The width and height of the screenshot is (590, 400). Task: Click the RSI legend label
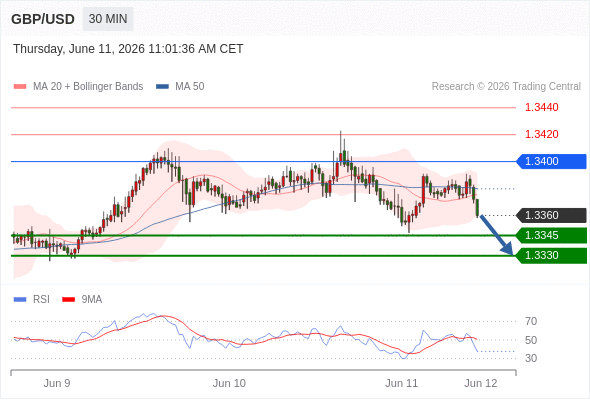click(x=41, y=300)
